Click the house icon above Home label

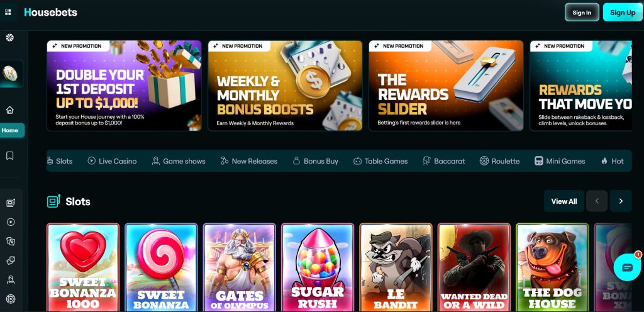tap(10, 110)
